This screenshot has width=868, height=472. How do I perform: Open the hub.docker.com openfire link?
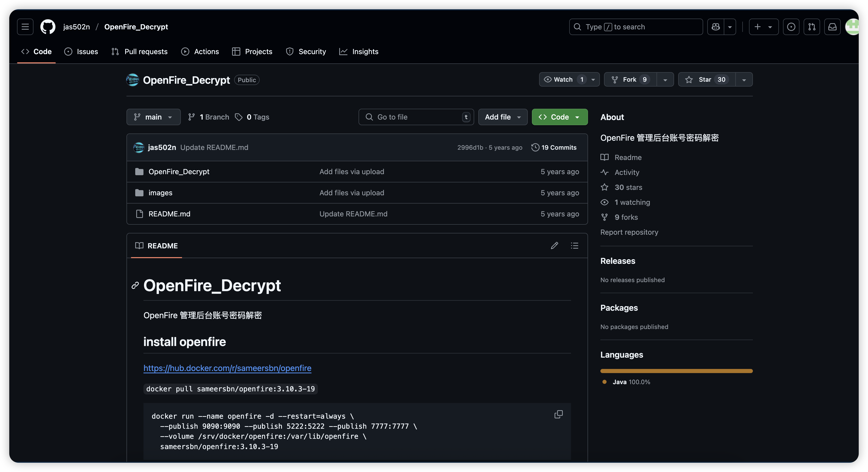(x=227, y=368)
